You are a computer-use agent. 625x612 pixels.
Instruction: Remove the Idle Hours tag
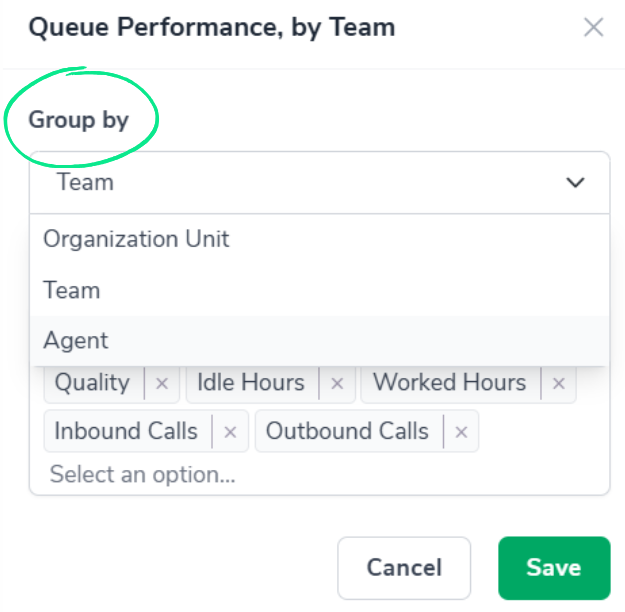click(337, 383)
